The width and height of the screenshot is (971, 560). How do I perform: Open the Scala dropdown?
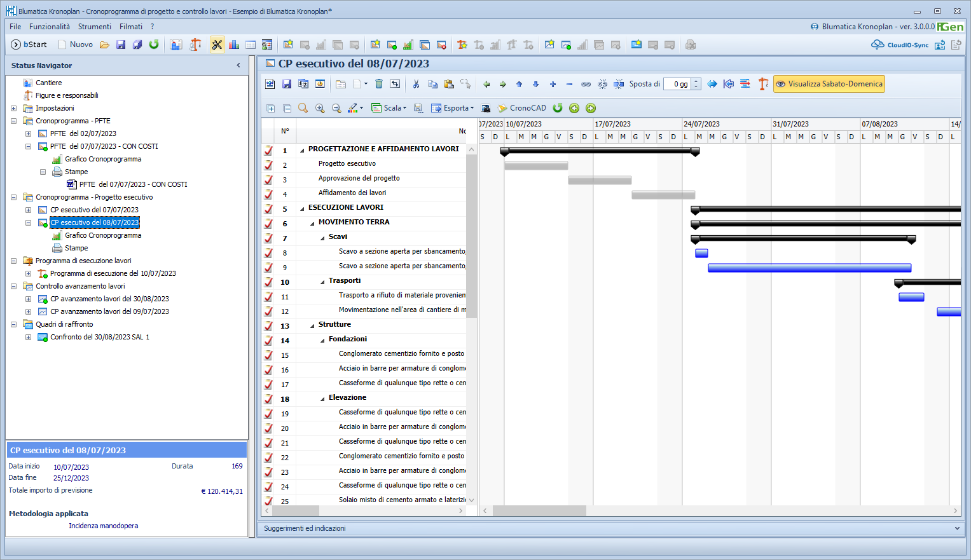click(389, 108)
